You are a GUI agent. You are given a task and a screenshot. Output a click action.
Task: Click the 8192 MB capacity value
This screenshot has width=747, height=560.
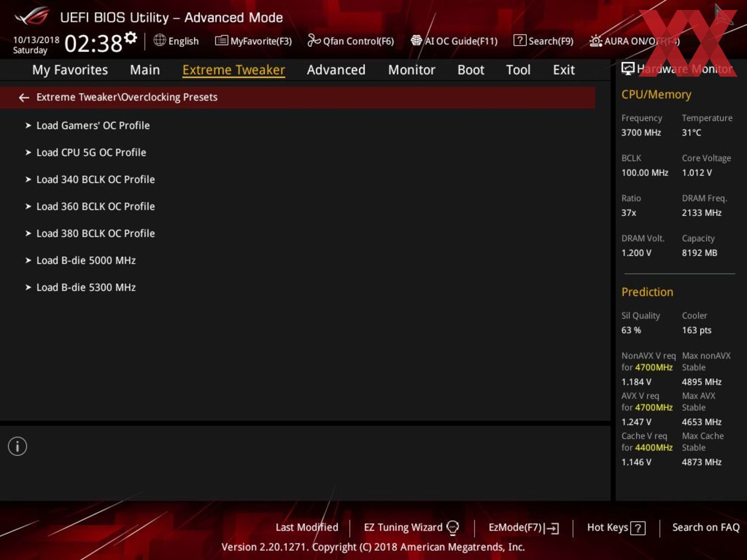click(699, 253)
